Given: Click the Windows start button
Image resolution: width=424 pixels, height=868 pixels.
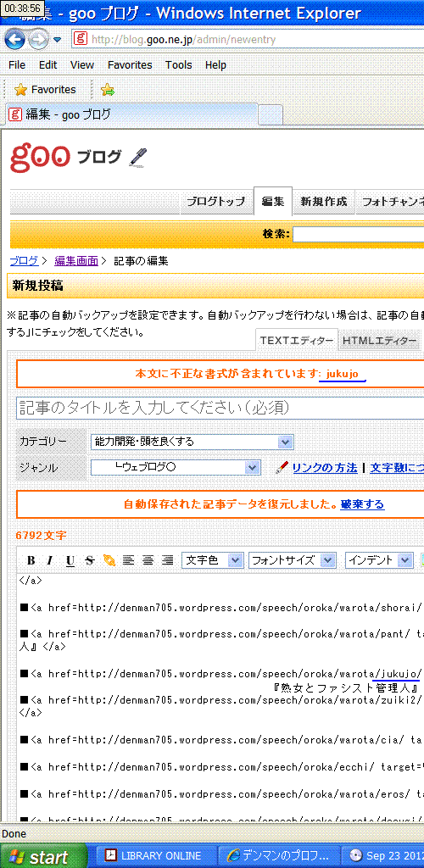Looking at the screenshot, I should pos(44,856).
